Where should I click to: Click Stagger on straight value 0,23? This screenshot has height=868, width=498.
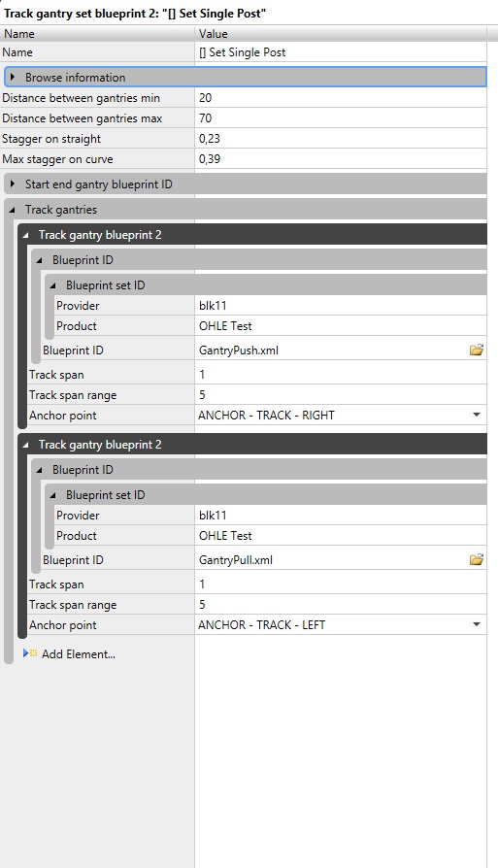tap(341, 139)
